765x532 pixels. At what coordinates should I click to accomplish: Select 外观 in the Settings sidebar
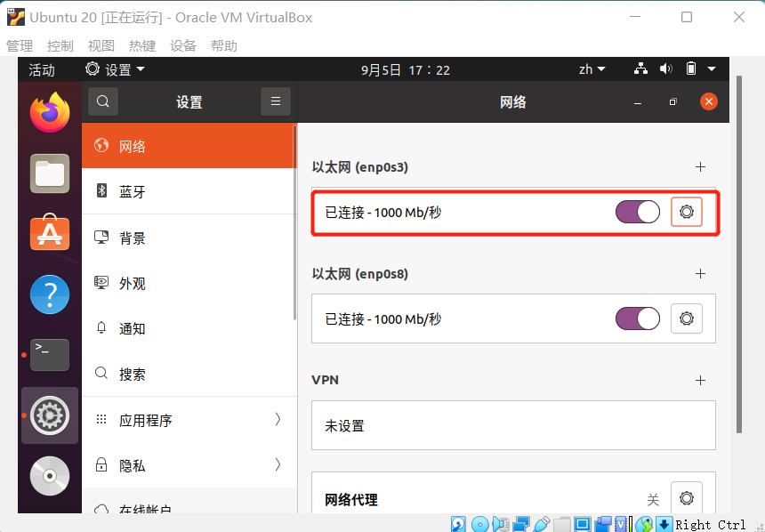pos(189,283)
